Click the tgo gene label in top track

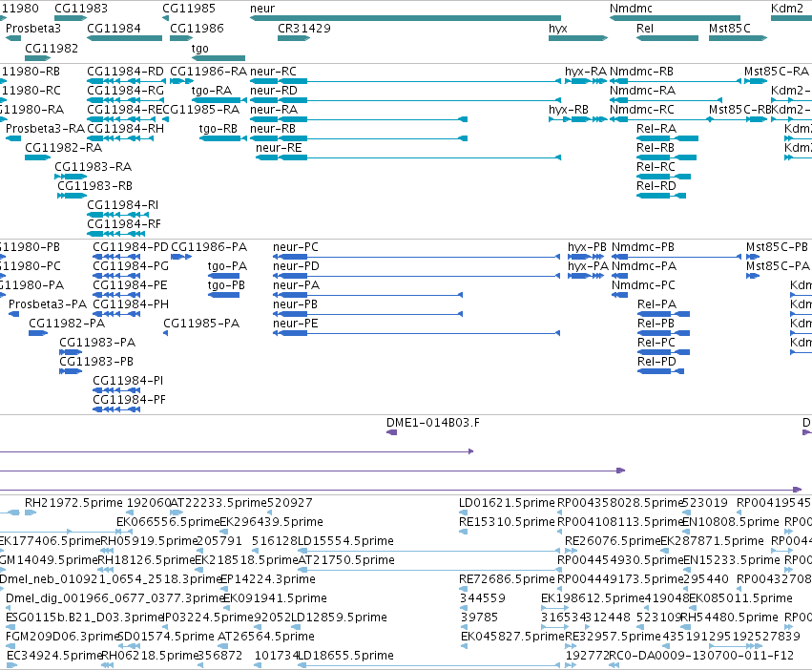click(x=199, y=48)
